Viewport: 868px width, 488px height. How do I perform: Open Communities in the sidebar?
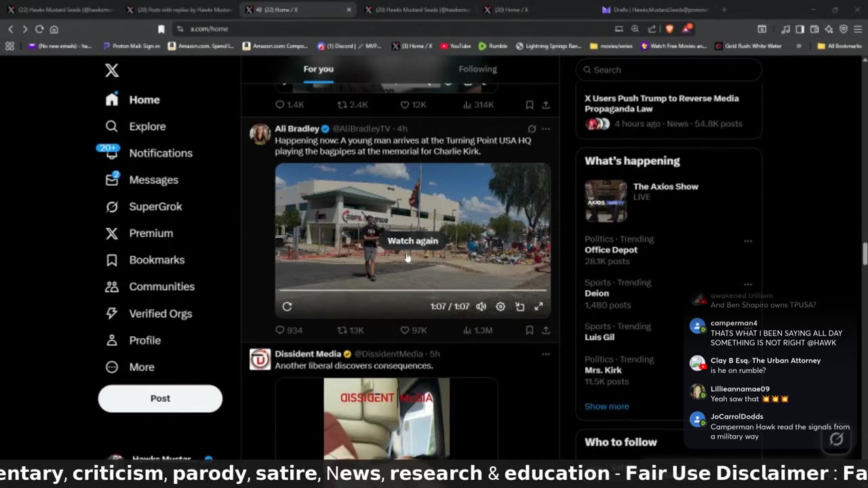(x=149, y=287)
